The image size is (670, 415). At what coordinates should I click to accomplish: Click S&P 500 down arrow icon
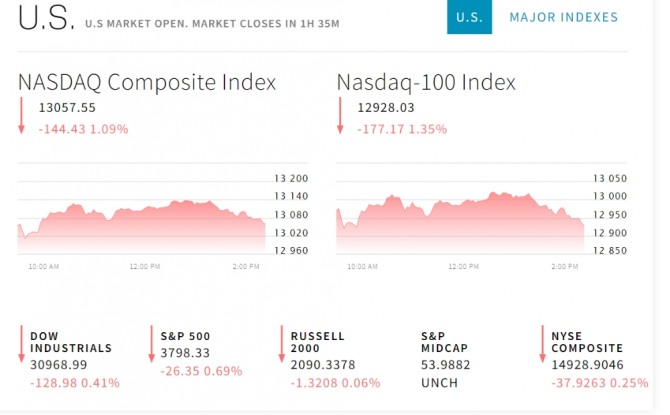pos(151,345)
